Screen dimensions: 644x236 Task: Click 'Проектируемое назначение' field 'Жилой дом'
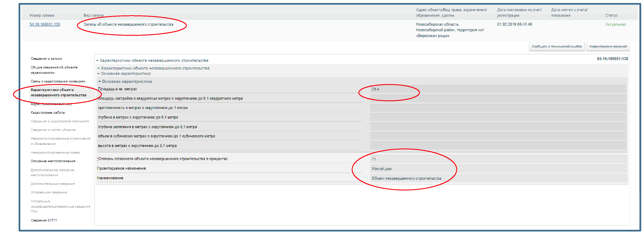coord(499,169)
